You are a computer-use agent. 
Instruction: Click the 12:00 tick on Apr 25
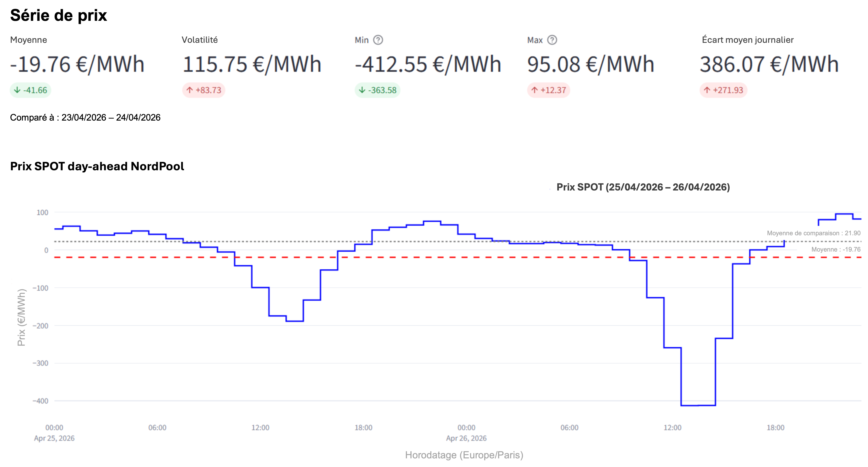[x=260, y=428]
